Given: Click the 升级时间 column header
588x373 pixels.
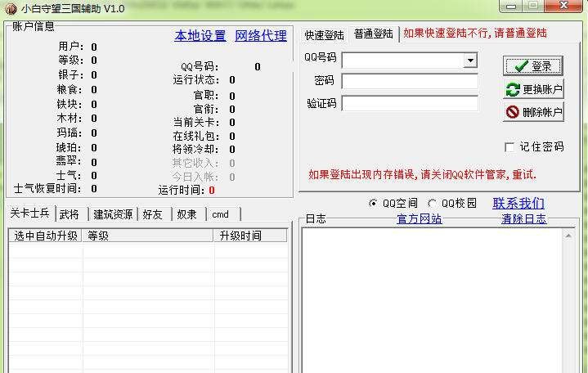Looking at the screenshot, I should (x=250, y=236).
